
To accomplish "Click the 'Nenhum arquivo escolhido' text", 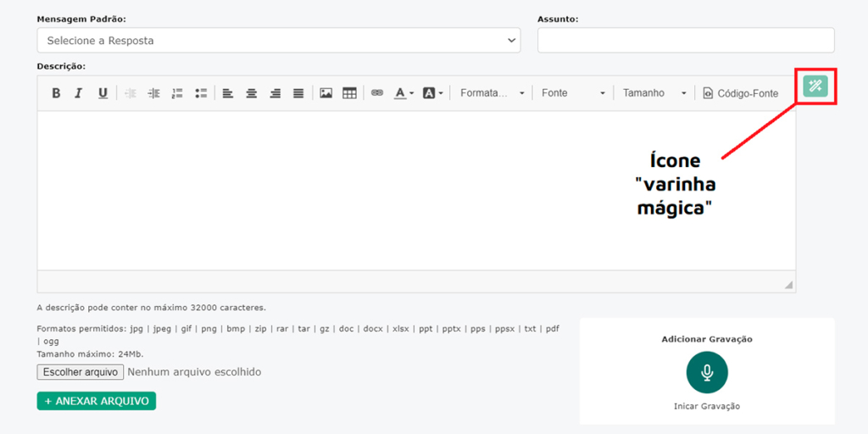I will point(194,372).
